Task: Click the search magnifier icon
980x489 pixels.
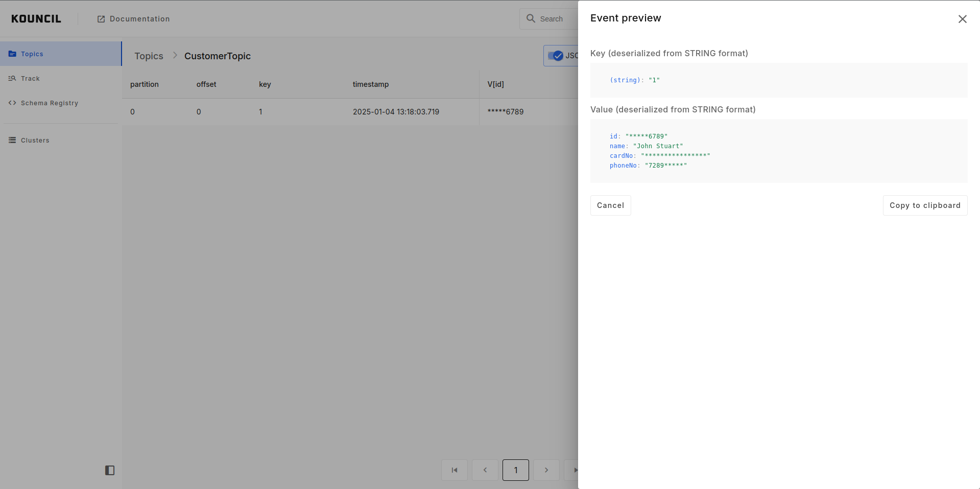Action: coord(531,19)
